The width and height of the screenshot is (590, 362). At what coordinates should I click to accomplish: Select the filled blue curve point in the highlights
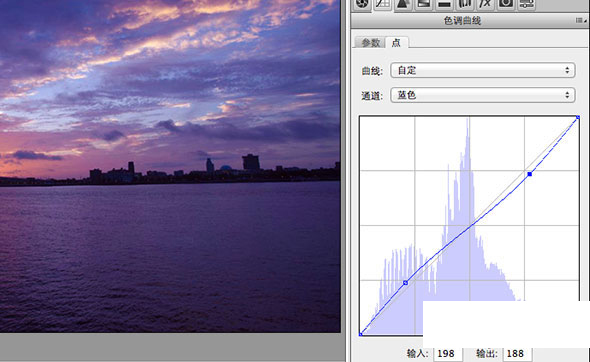530,174
